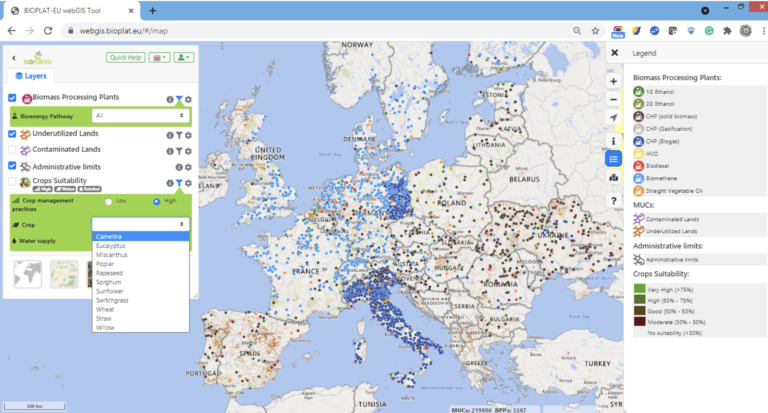
Task: Select Low crop management practices
Action: click(108, 201)
